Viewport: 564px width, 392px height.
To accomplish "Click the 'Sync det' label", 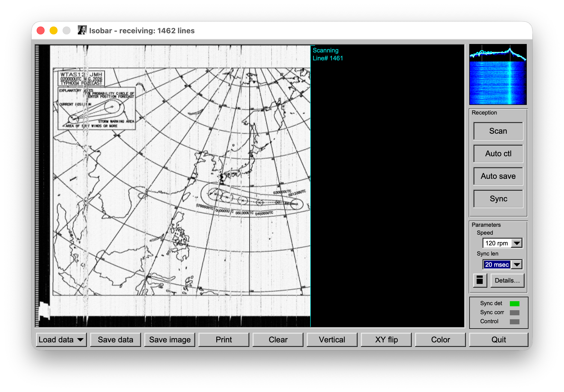I will (x=491, y=303).
